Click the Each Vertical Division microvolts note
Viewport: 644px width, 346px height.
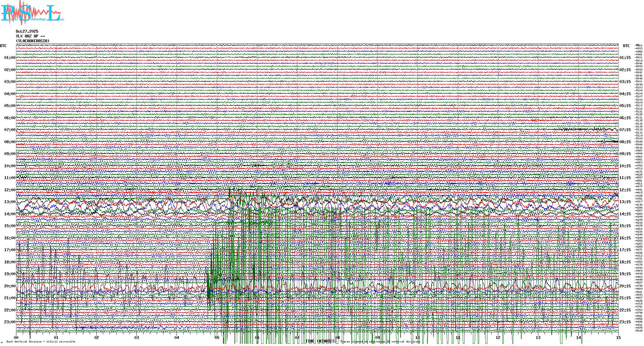click(41, 342)
